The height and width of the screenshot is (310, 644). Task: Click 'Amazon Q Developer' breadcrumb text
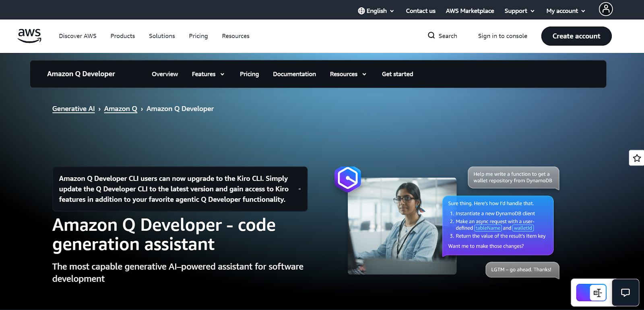[180, 109]
